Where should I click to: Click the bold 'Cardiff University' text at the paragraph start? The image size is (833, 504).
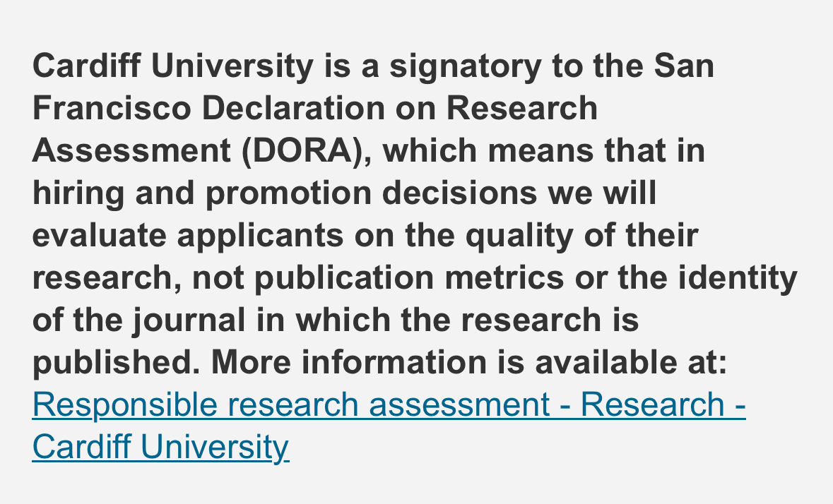pos(172,67)
